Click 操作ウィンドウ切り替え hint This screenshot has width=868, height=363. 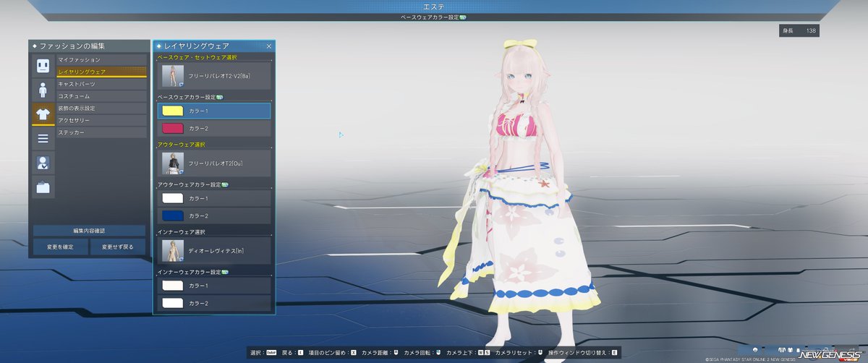[583, 352]
